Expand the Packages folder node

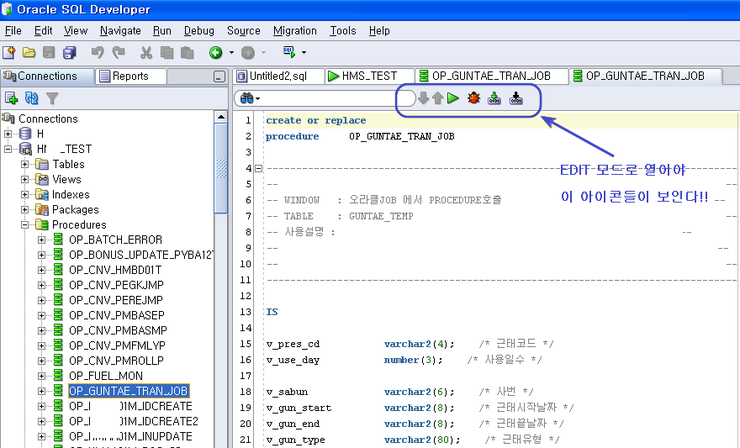[26, 210]
